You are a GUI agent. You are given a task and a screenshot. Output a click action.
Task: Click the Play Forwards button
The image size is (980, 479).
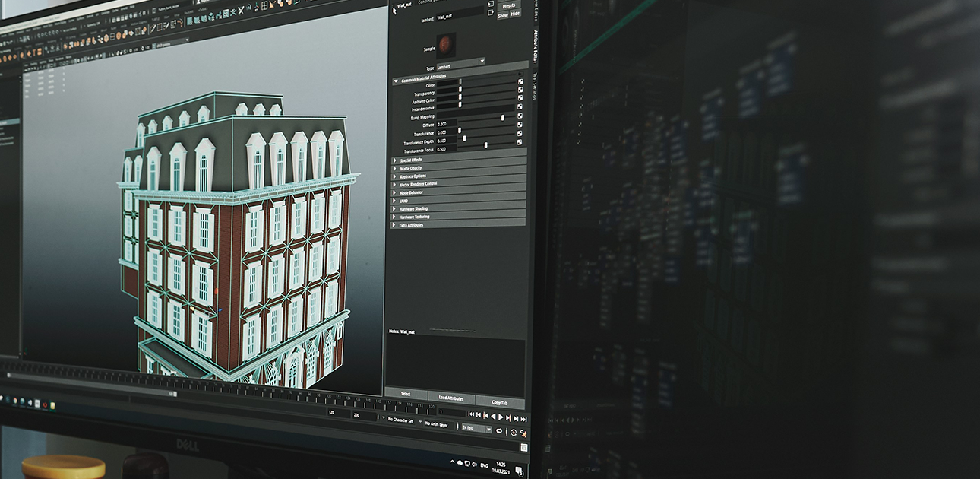pyautogui.click(x=500, y=417)
